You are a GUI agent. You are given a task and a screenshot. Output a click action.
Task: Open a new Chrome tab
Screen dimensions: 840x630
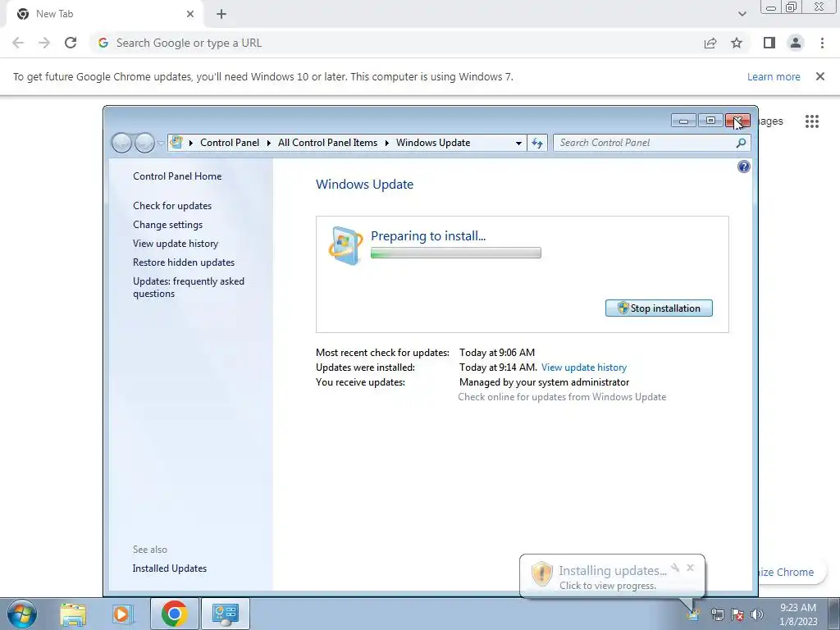pyautogui.click(x=221, y=14)
